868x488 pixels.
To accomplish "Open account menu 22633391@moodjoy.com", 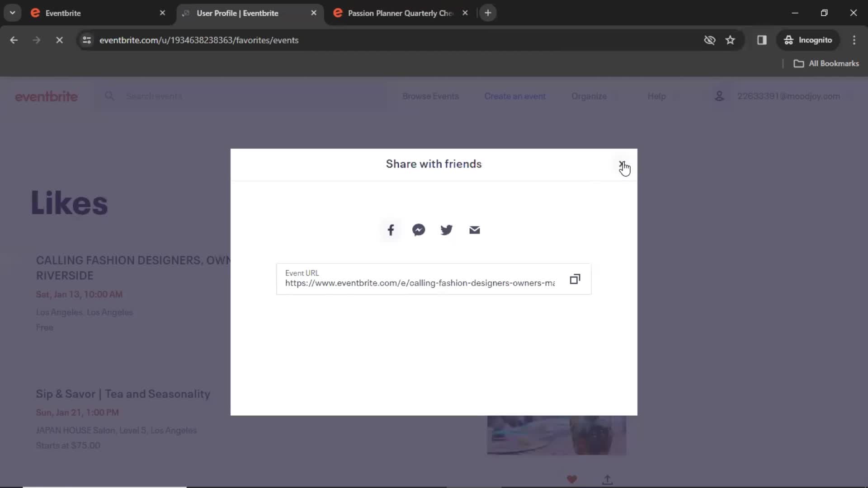I will [788, 96].
